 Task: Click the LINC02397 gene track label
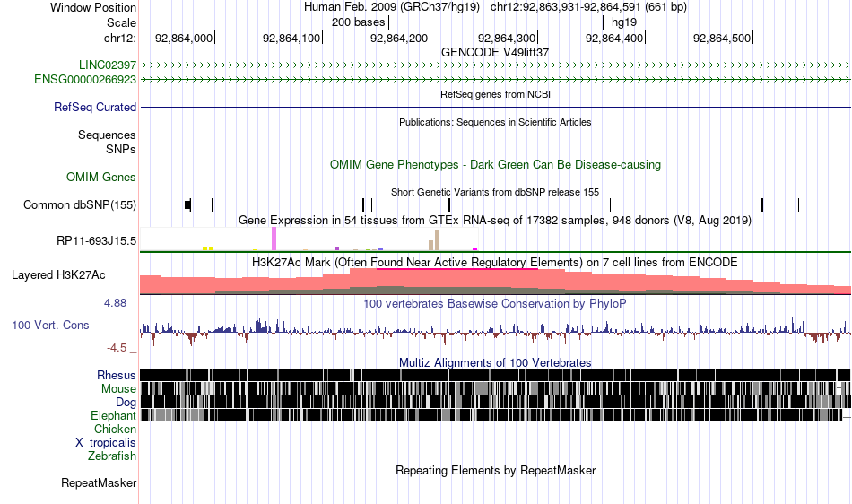point(107,65)
